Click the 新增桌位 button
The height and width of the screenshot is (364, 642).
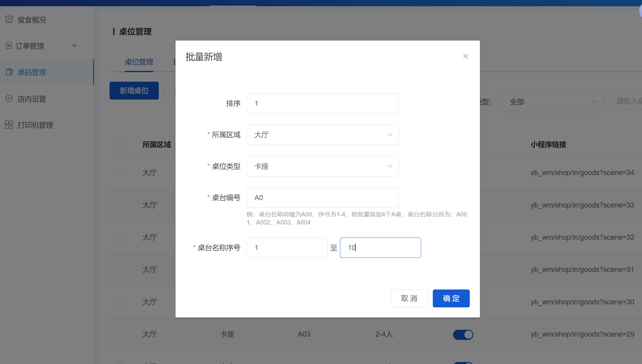coord(134,91)
